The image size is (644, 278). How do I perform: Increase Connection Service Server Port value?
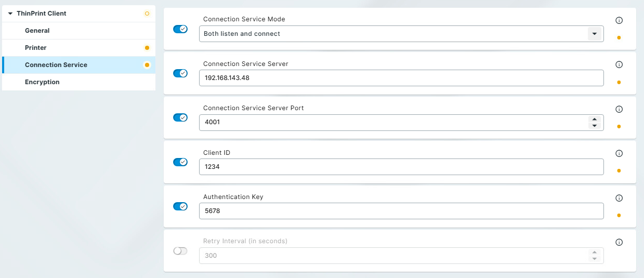595,120
